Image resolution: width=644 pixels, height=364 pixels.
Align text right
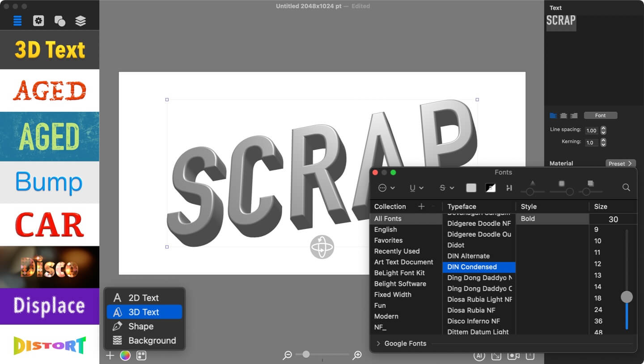coord(574,115)
